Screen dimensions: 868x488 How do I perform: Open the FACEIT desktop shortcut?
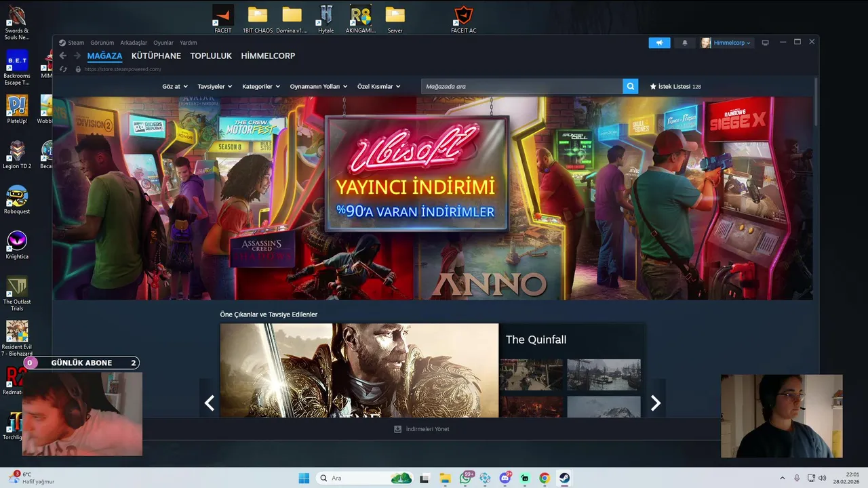[x=222, y=19]
